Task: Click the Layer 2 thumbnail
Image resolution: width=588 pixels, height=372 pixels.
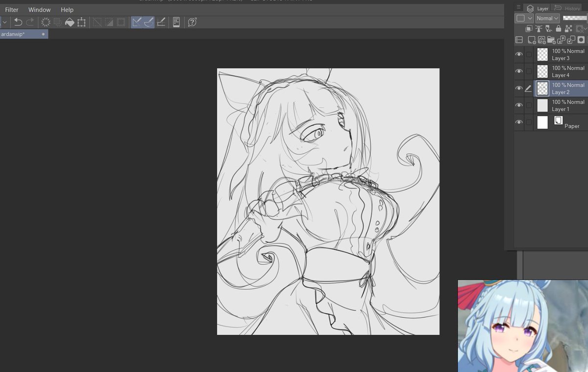Action: [x=542, y=89]
